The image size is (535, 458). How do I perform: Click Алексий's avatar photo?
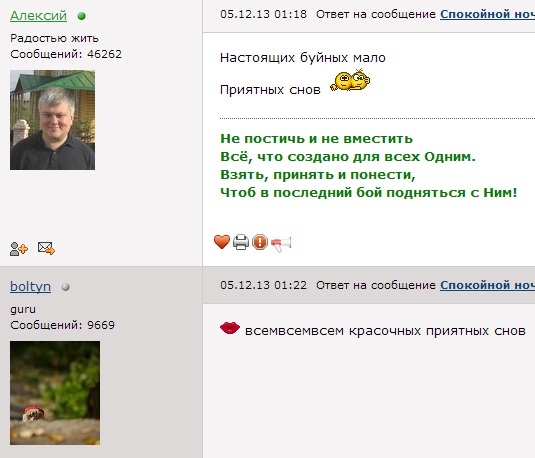pyautogui.click(x=53, y=120)
